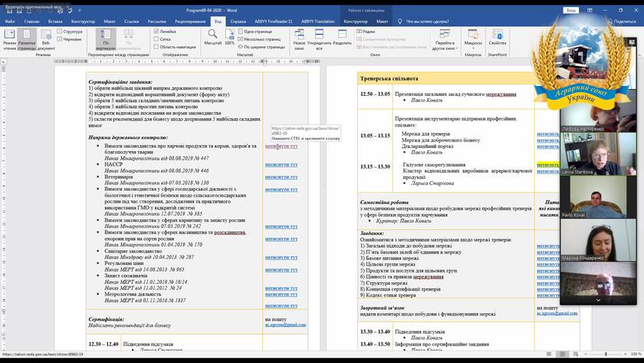Viewport: 644px width, 363px height.
Task: Open the ABBYY FineReader 11 tab
Action: [274, 21]
